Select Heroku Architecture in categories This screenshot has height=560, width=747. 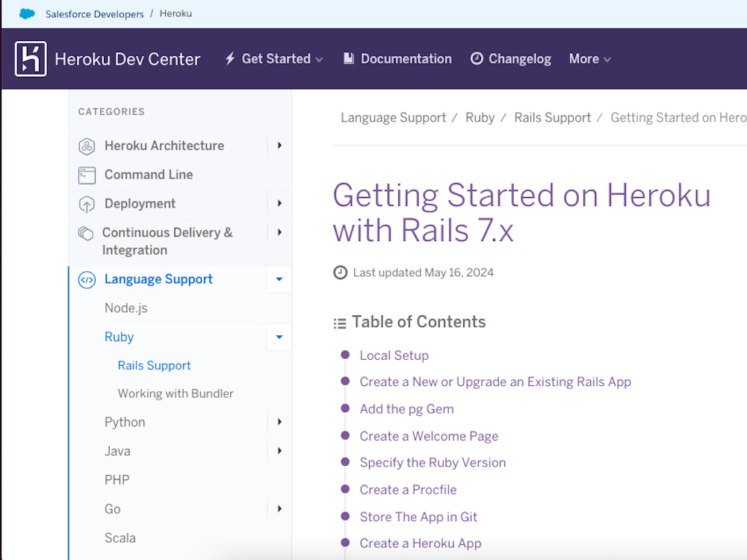point(164,146)
